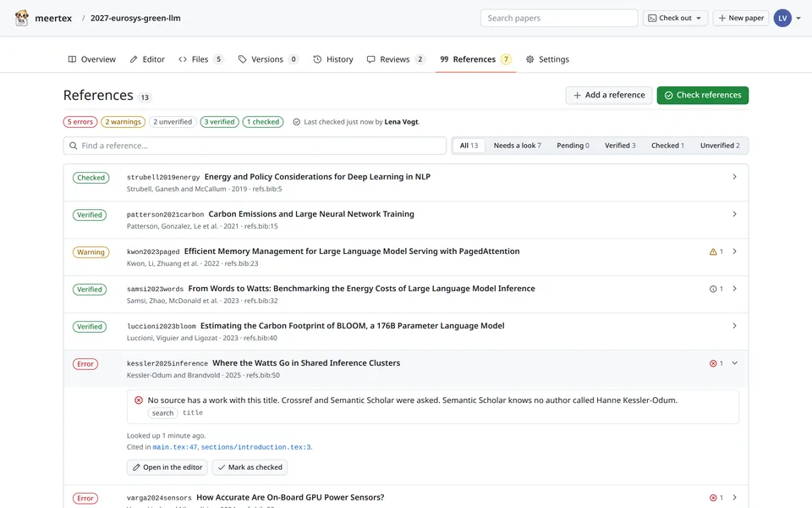This screenshot has height=508, width=812.
Task: Open the LV user avatar
Action: pos(782,18)
